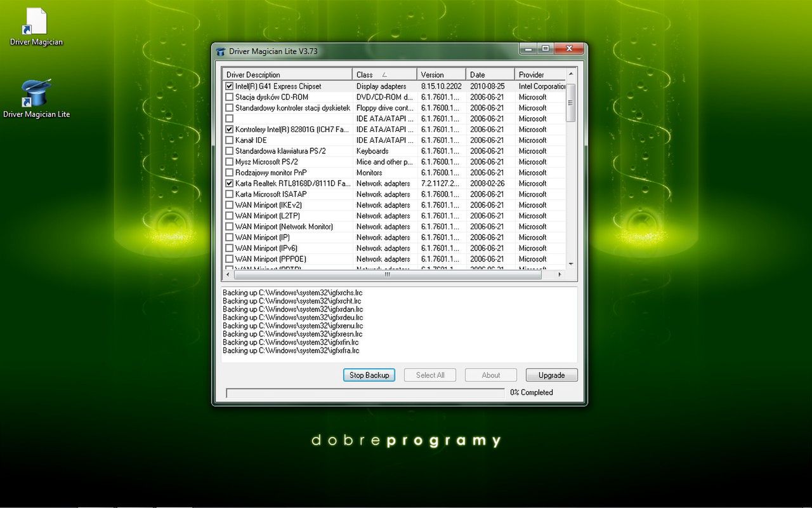812x508 pixels.
Task: Click the vertical scrollbar thumb of driver list
Action: 571,103
